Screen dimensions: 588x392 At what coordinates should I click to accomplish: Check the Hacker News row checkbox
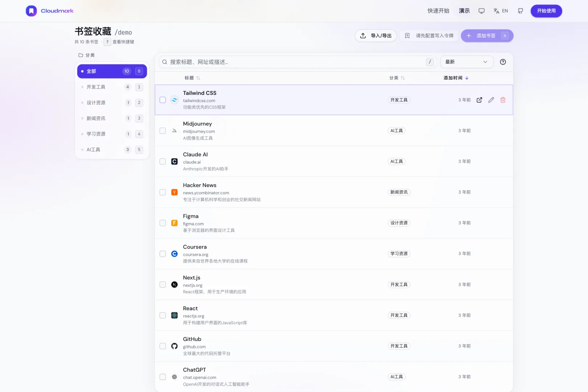tap(163, 192)
